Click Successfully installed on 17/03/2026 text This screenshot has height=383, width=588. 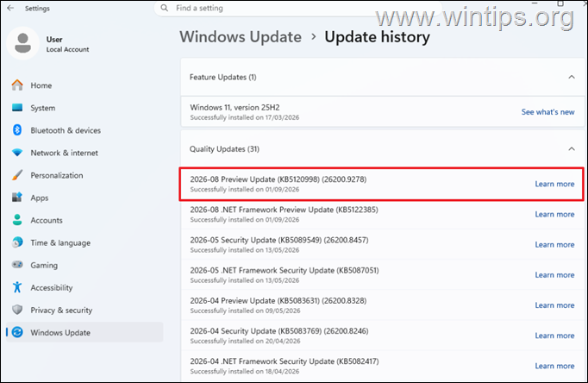click(x=245, y=117)
